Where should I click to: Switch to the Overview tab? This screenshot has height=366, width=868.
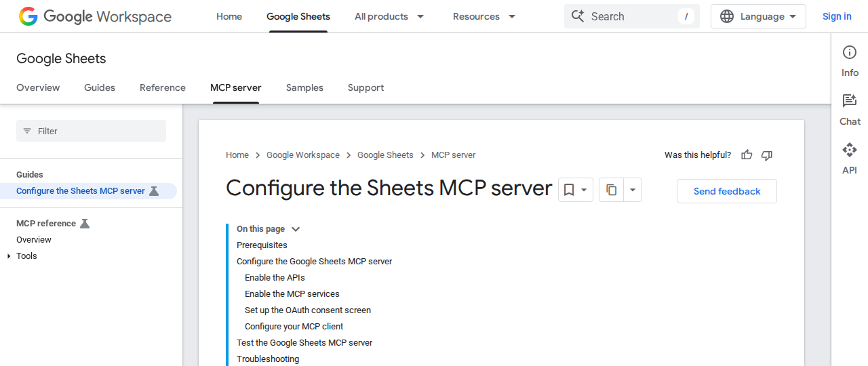click(38, 87)
